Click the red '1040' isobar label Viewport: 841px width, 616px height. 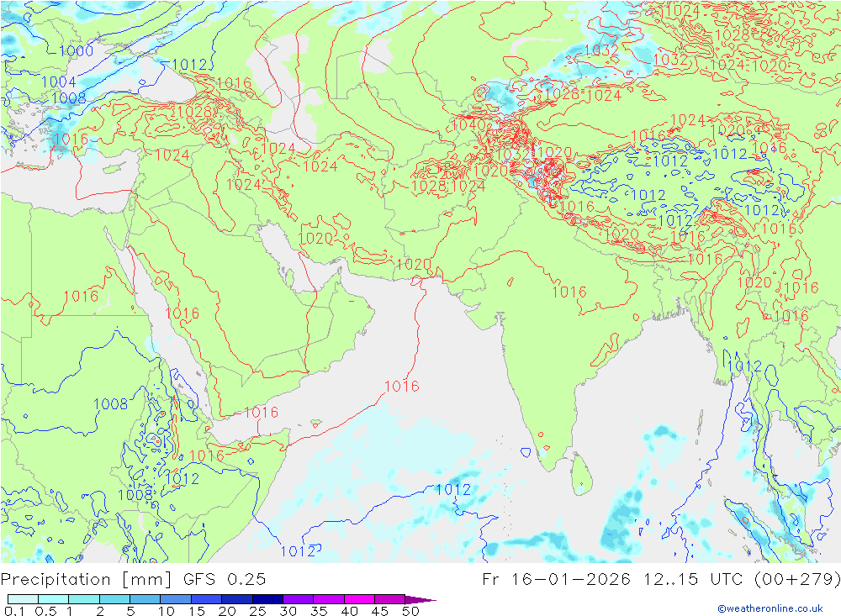(x=468, y=125)
